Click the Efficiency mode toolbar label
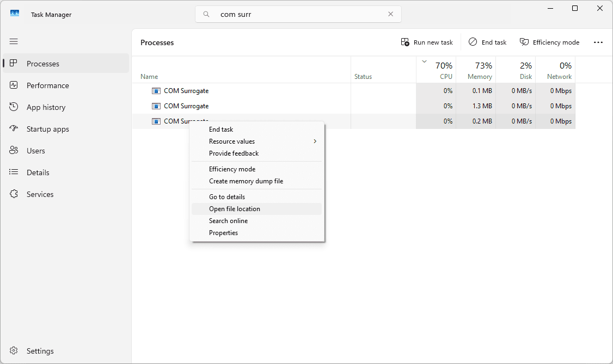This screenshot has width=613, height=364. [556, 42]
